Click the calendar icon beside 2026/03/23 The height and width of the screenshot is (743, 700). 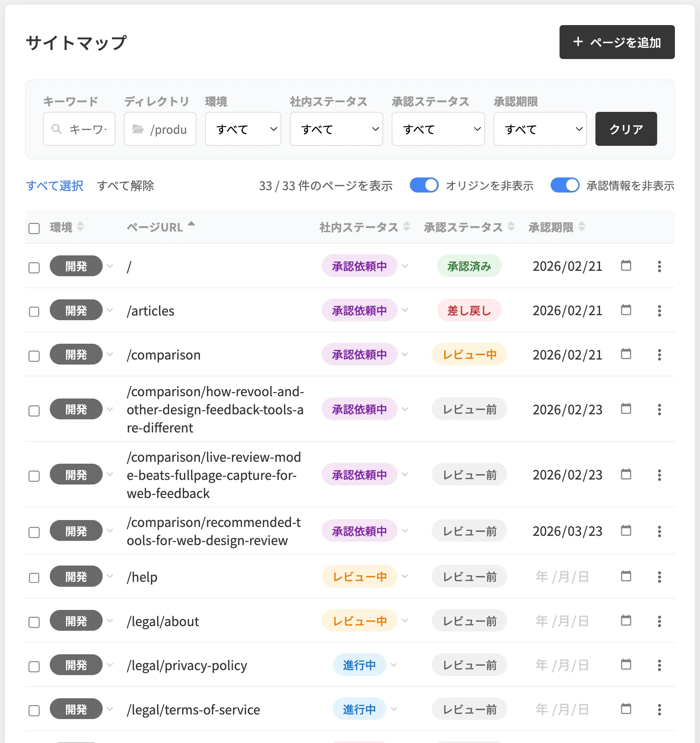pos(626,530)
